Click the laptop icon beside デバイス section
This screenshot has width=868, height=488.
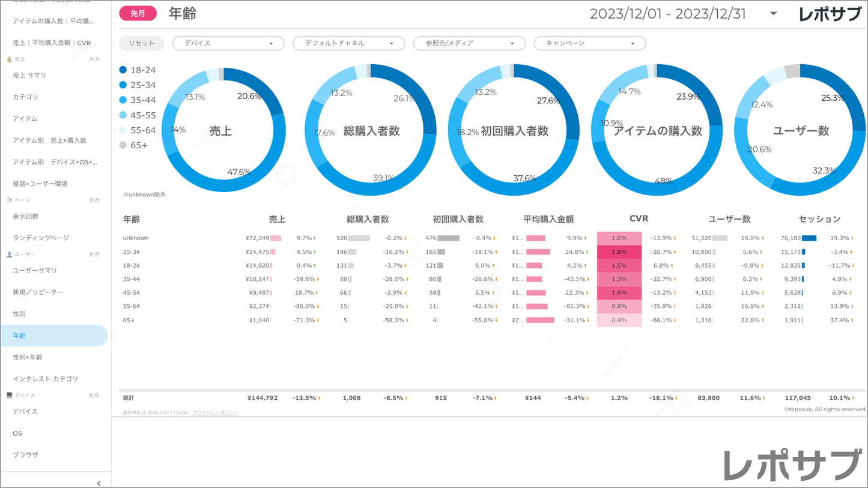click(x=9, y=395)
